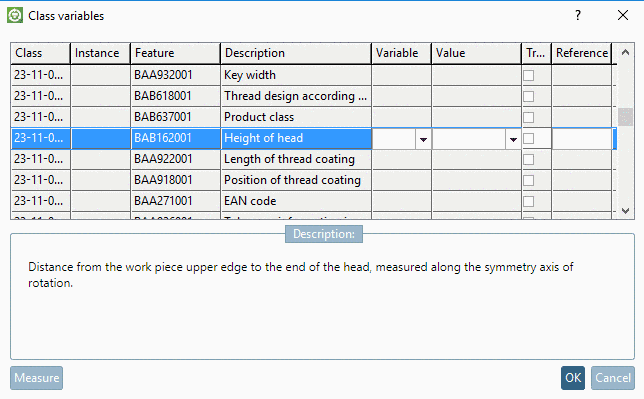Click the Reference field of Height of head

582,138
